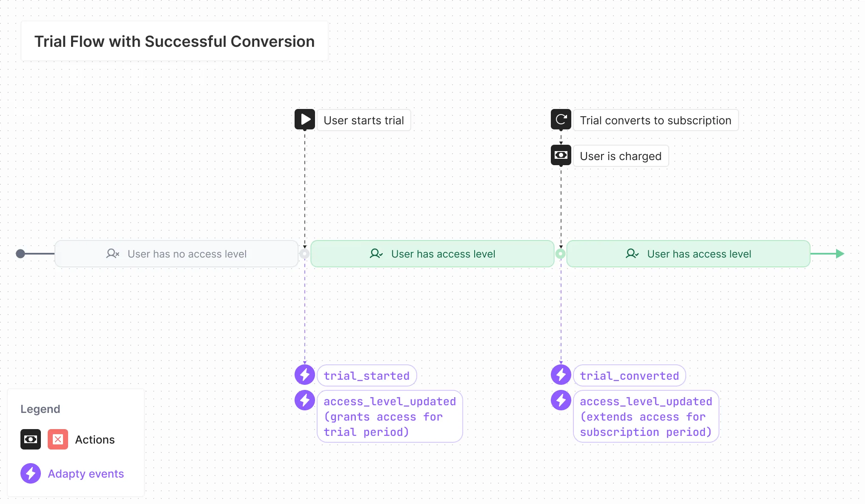Click the play icon beside User starts trial
The width and height of the screenshot is (865, 504).
(x=305, y=119)
